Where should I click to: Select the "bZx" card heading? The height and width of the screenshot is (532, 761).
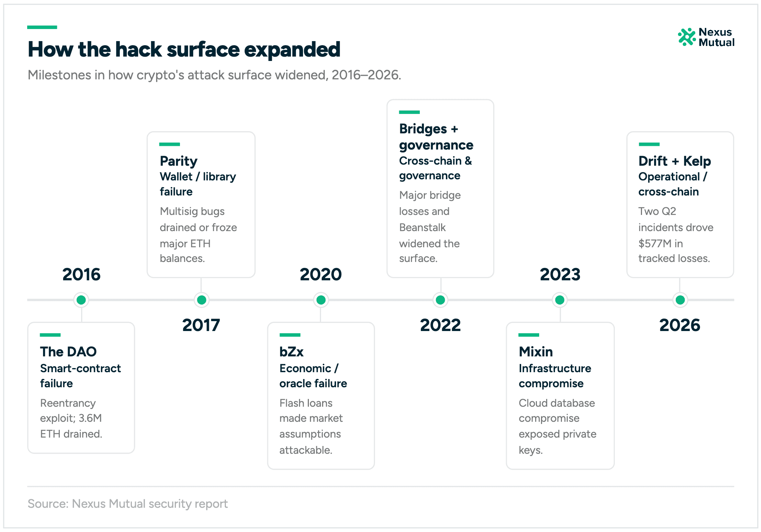coord(292,352)
